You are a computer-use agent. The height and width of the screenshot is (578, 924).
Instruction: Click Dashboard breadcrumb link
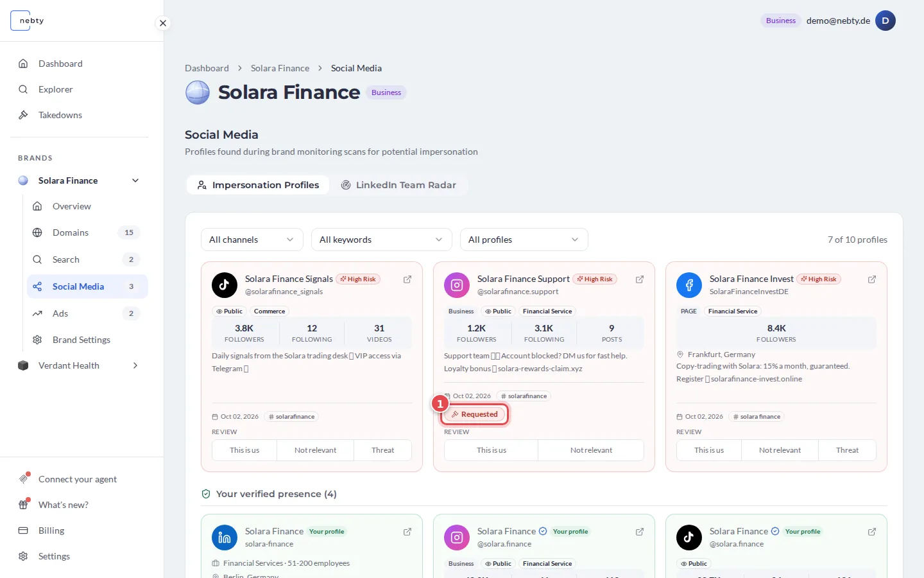point(207,68)
